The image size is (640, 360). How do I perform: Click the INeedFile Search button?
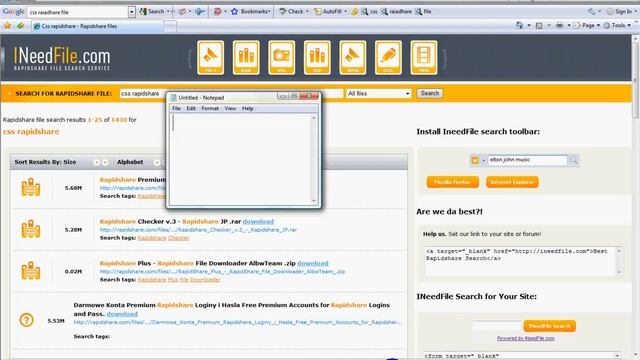[549, 326]
